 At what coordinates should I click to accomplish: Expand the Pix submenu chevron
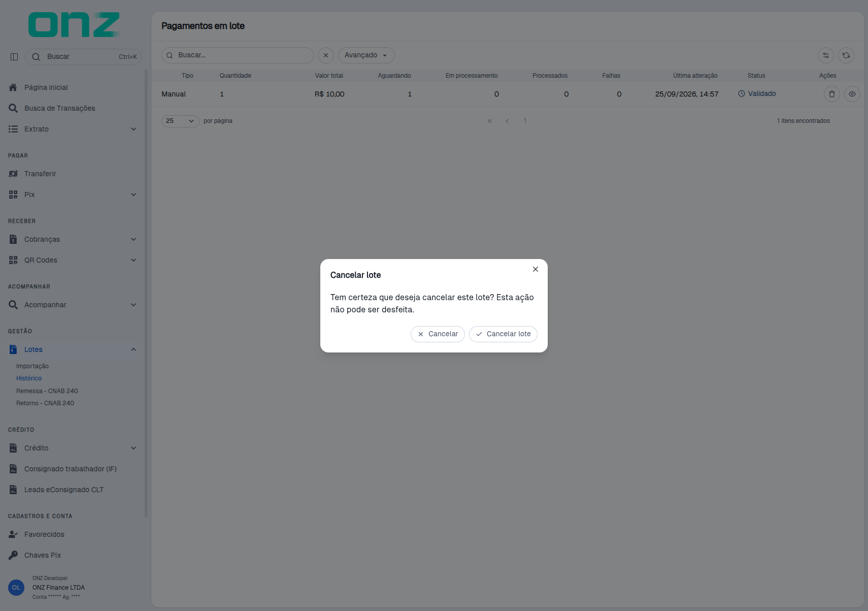coord(133,195)
